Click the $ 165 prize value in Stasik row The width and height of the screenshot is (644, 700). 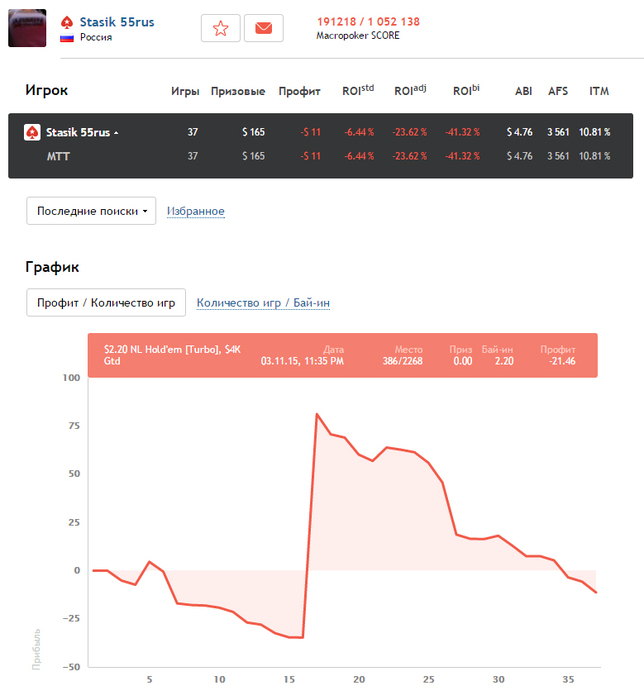coord(253,132)
